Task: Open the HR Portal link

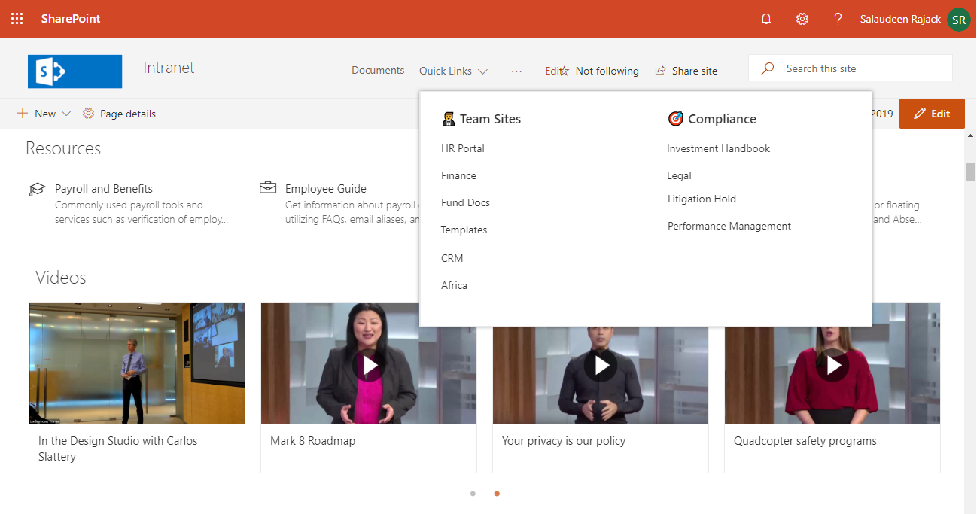Action: coord(462,148)
